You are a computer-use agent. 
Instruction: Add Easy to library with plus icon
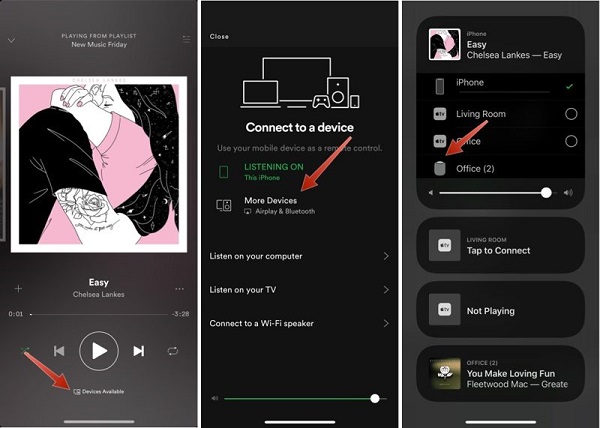click(18, 288)
